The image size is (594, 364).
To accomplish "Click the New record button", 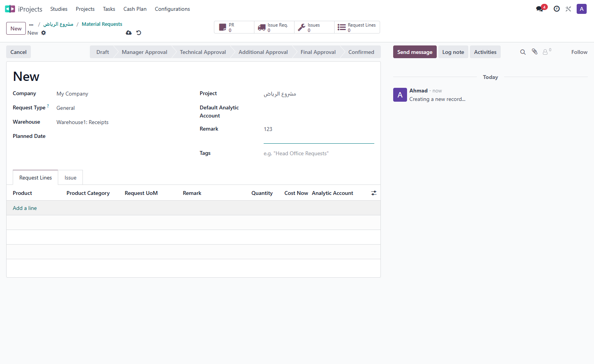I will [x=16, y=29].
